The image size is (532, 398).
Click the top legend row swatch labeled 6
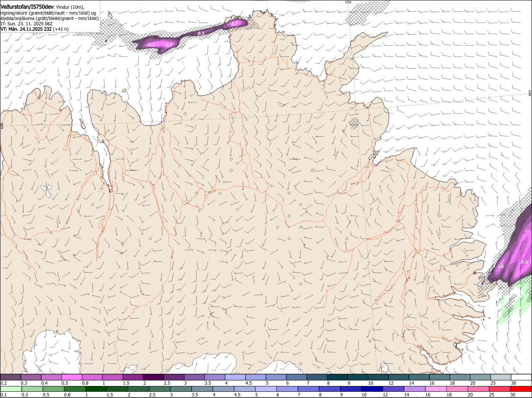click(296, 377)
